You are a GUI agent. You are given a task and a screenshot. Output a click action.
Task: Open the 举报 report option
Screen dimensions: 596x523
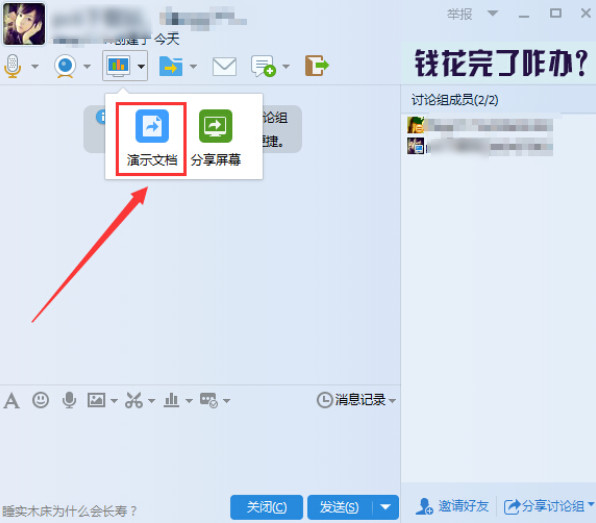click(x=459, y=14)
